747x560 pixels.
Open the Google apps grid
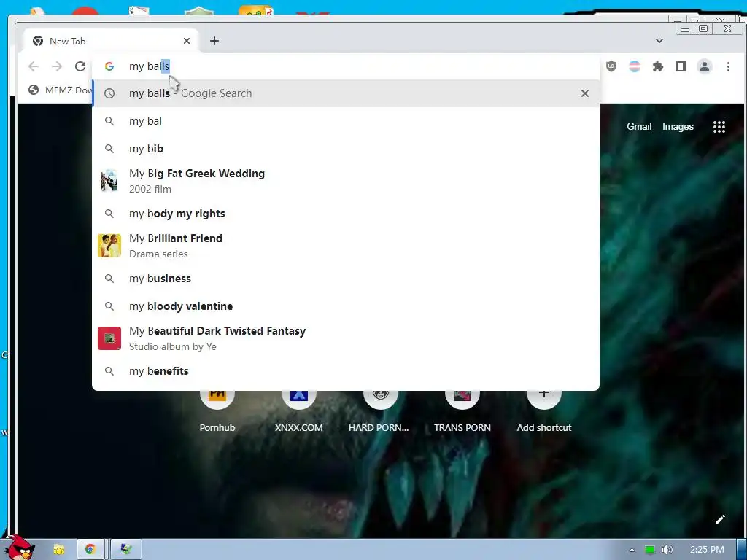(x=719, y=127)
